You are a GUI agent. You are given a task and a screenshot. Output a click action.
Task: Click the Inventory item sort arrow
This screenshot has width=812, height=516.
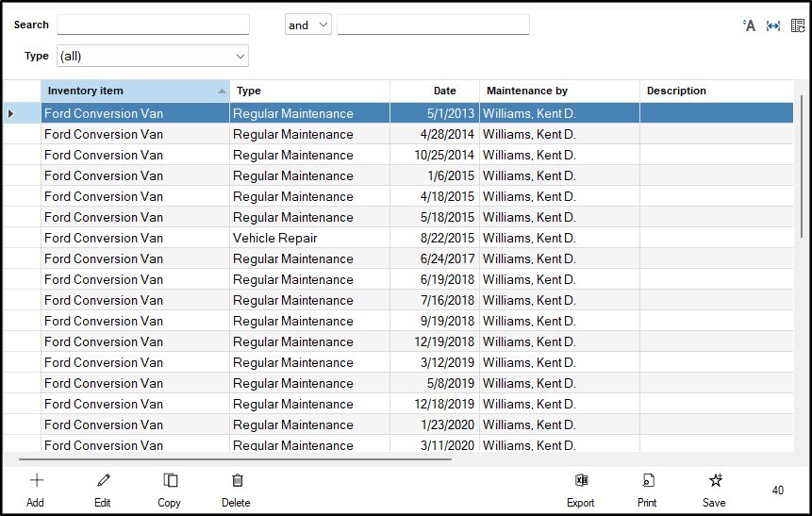point(222,92)
